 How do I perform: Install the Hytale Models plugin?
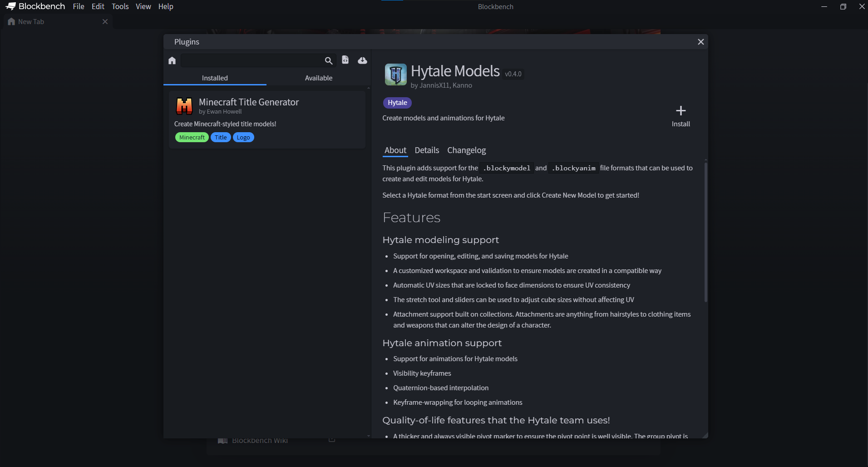pos(681,116)
